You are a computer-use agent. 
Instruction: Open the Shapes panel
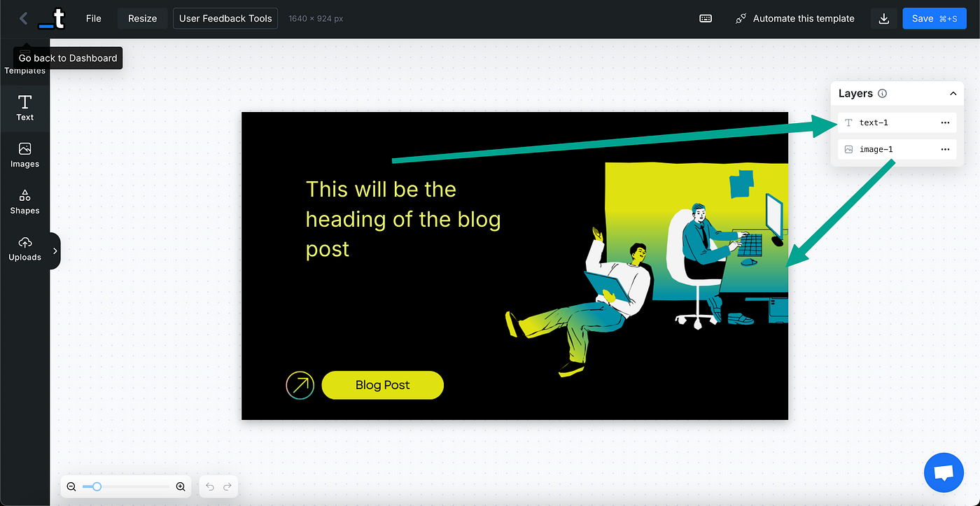[x=24, y=202]
